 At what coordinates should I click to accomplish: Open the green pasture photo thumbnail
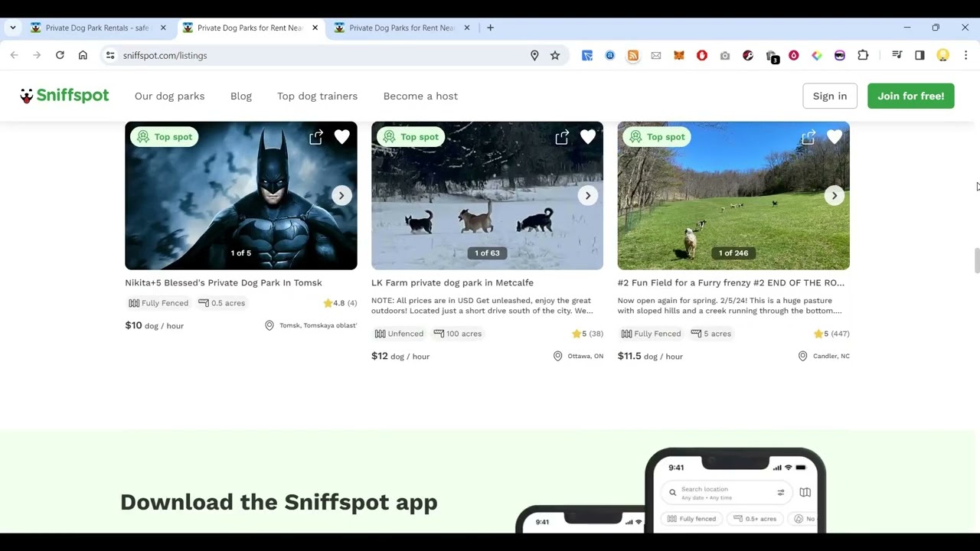click(x=733, y=195)
